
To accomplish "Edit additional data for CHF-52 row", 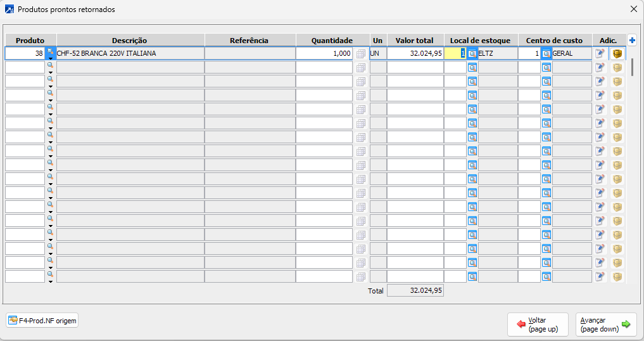I will click(x=600, y=53).
